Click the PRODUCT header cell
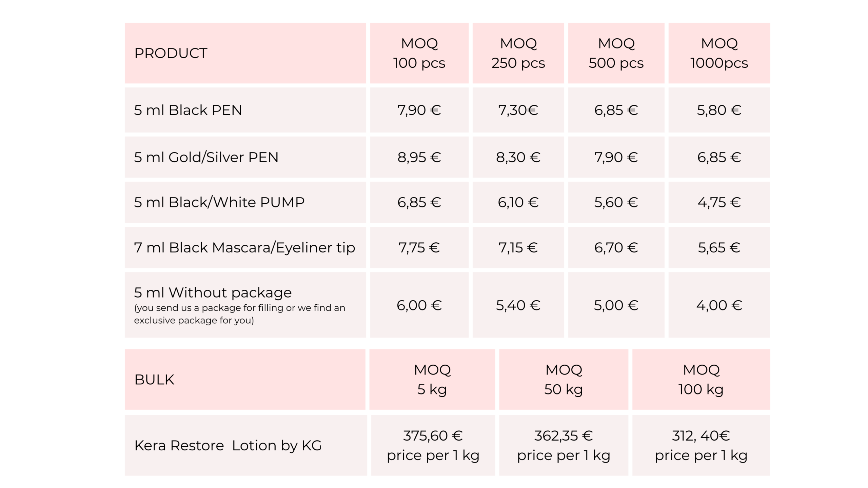This screenshot has width=868, height=488. (171, 53)
